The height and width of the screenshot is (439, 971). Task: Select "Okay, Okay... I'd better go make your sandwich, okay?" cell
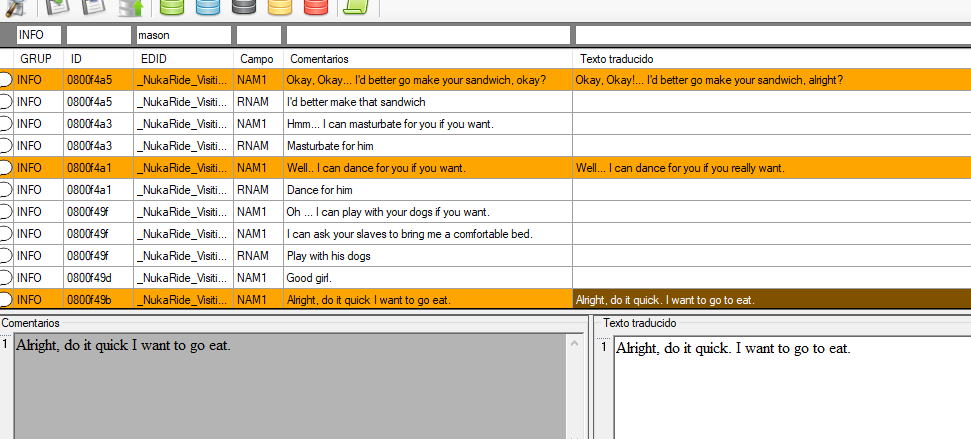tap(428, 80)
